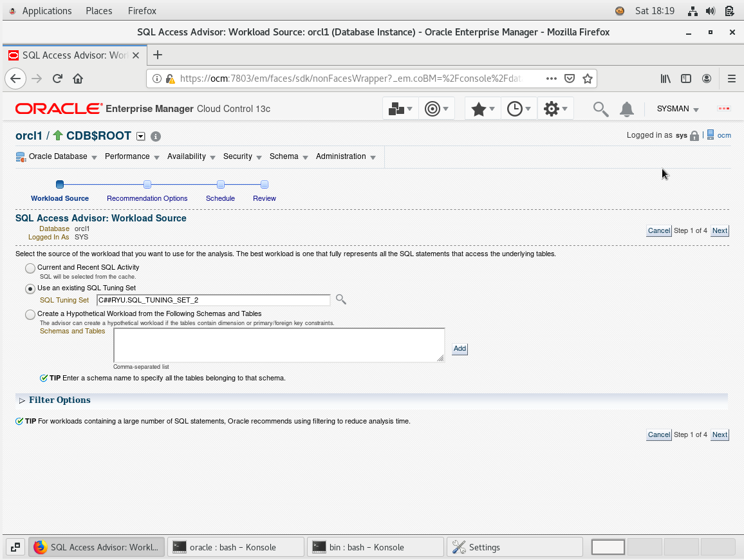Open the Enterprise targets menu icon

(400, 109)
